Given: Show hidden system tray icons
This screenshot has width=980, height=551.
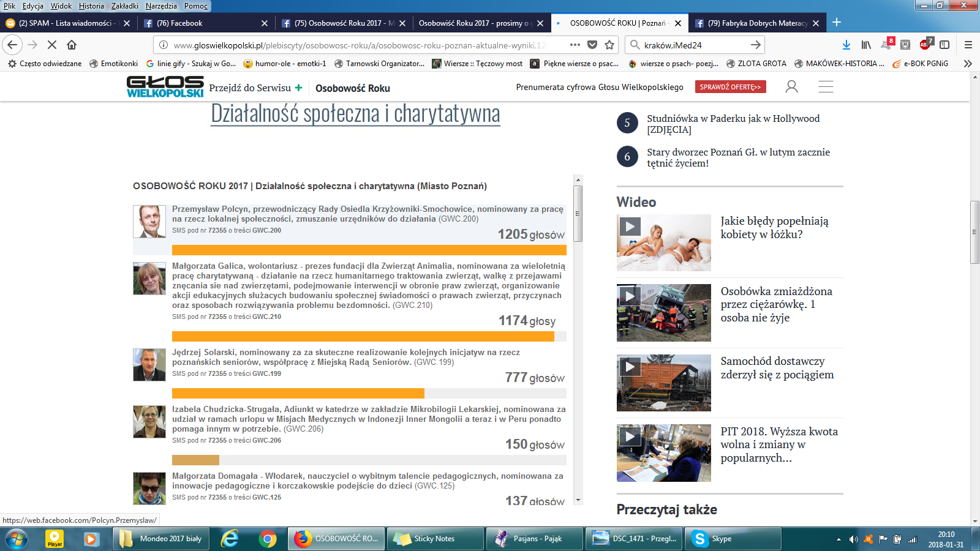Looking at the screenshot, I should pos(839,539).
